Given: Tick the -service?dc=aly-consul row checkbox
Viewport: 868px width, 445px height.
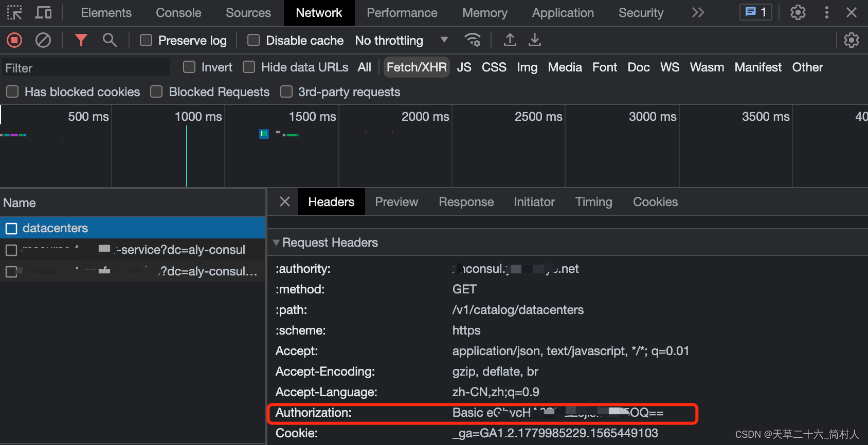Looking at the screenshot, I should coord(11,250).
